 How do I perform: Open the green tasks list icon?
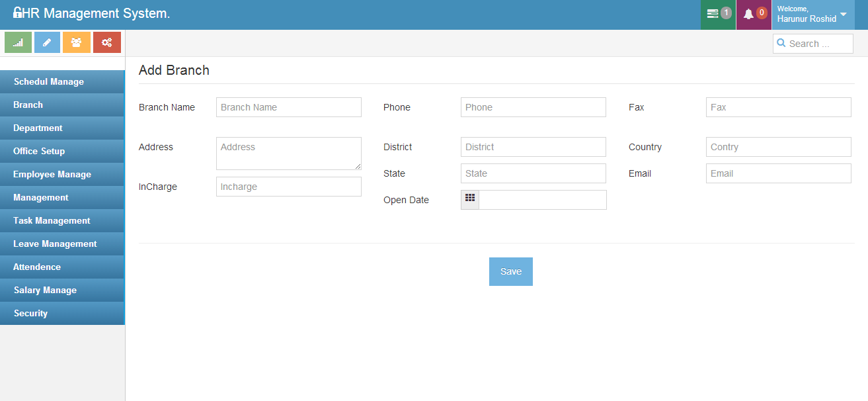coord(713,14)
